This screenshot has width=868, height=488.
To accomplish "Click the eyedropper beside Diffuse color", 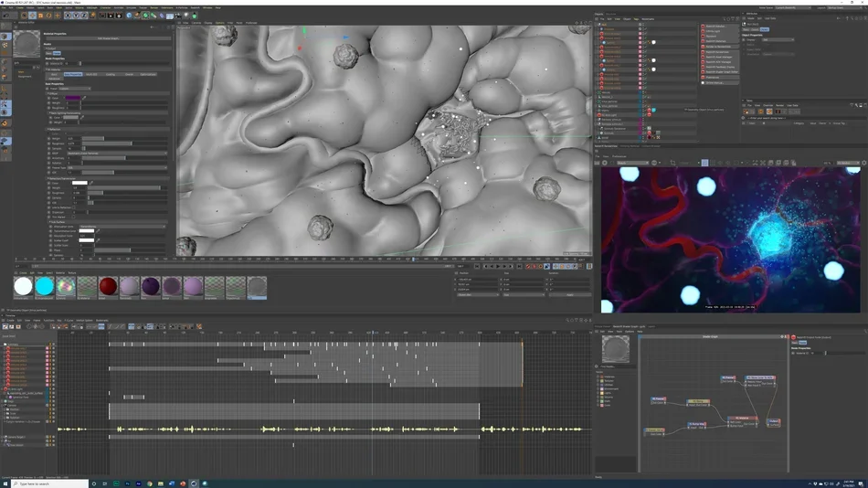I will point(84,98).
